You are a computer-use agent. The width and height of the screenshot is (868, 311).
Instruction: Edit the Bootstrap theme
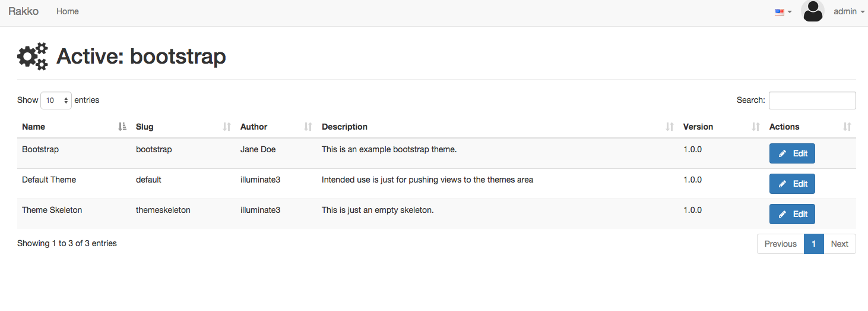pos(792,153)
